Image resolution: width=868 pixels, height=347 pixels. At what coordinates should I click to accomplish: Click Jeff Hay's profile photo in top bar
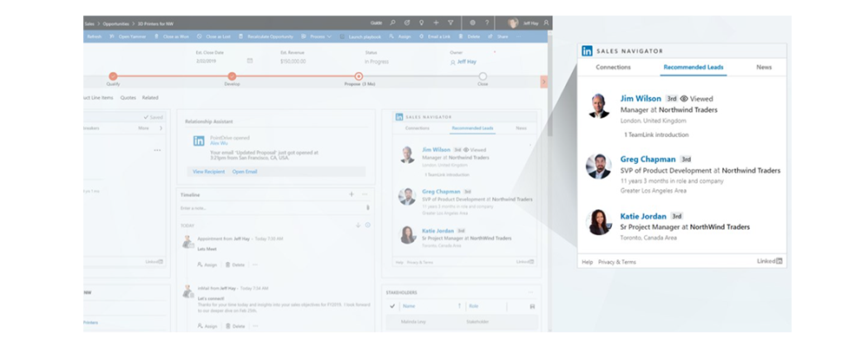[513, 23]
